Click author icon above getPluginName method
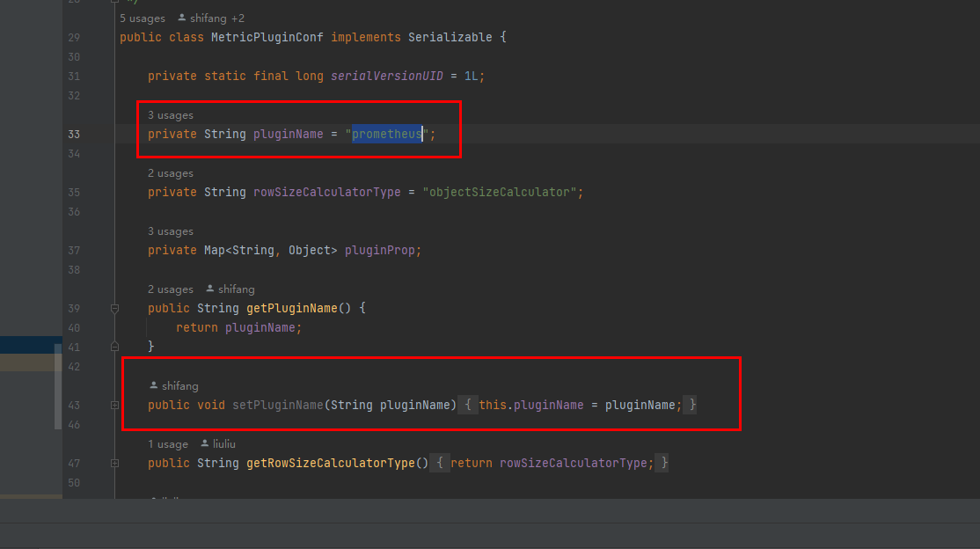This screenshot has height=549, width=980. pyautogui.click(x=210, y=289)
